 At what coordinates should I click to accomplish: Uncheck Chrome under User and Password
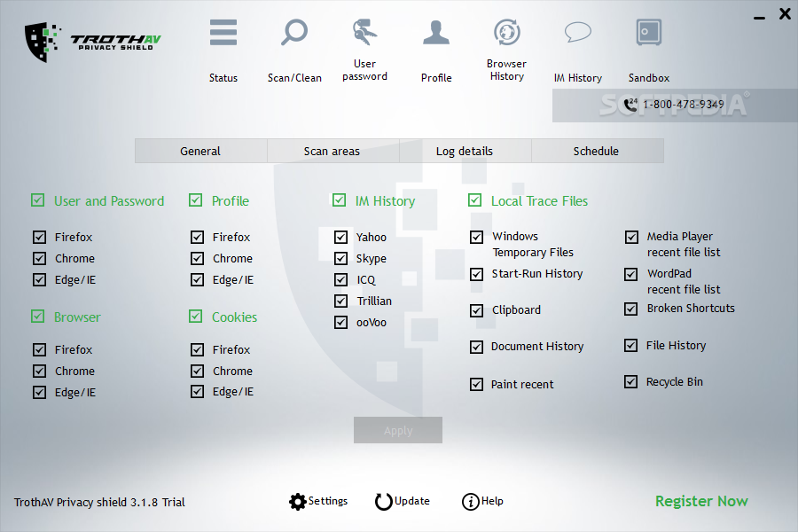tap(39, 258)
